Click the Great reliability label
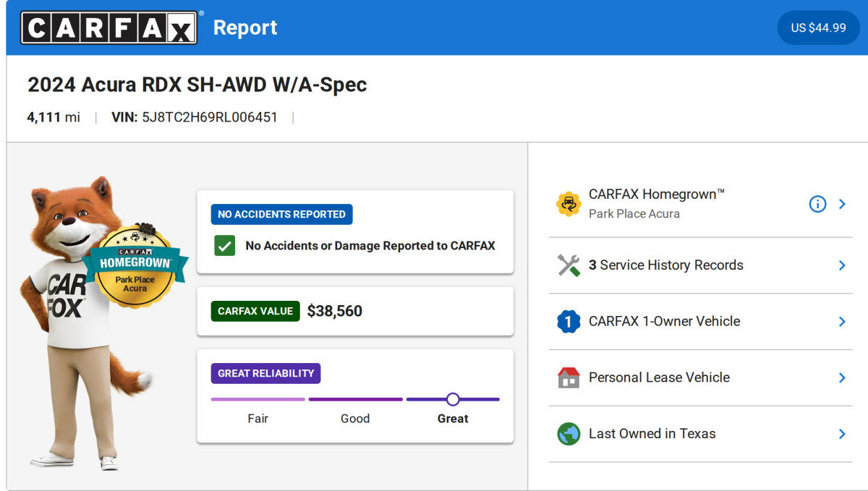The height and width of the screenshot is (491, 868). tap(453, 419)
